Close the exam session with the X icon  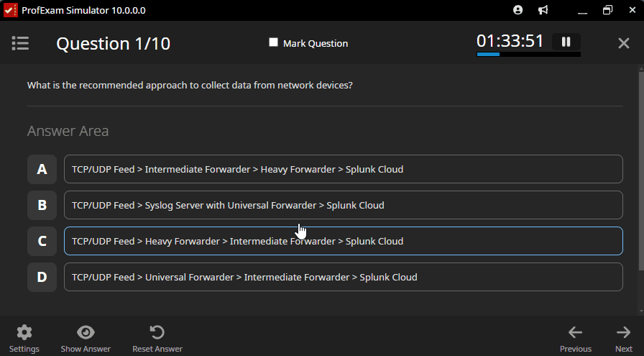(x=623, y=43)
